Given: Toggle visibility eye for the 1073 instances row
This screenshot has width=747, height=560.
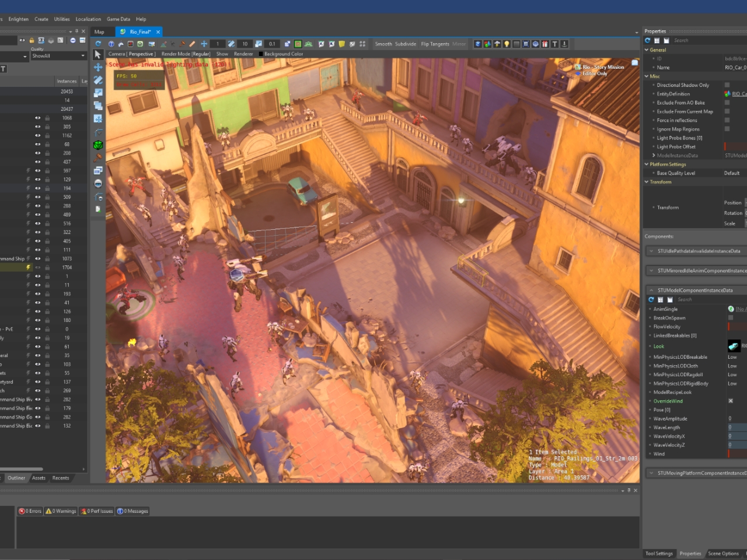Looking at the screenshot, I should tap(38, 258).
